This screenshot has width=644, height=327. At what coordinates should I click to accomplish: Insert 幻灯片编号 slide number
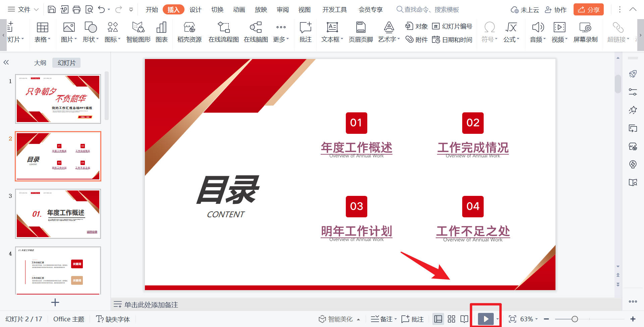(x=452, y=26)
